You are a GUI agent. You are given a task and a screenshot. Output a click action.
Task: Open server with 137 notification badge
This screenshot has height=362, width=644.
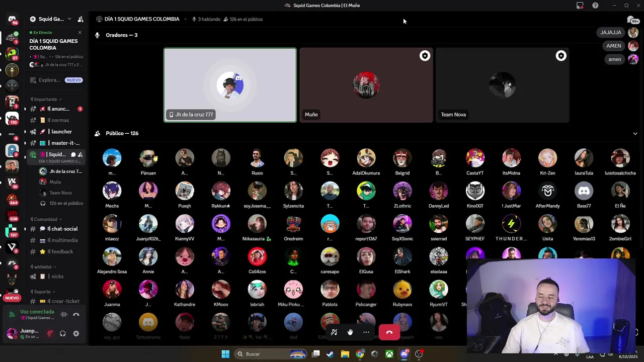tap(12, 231)
